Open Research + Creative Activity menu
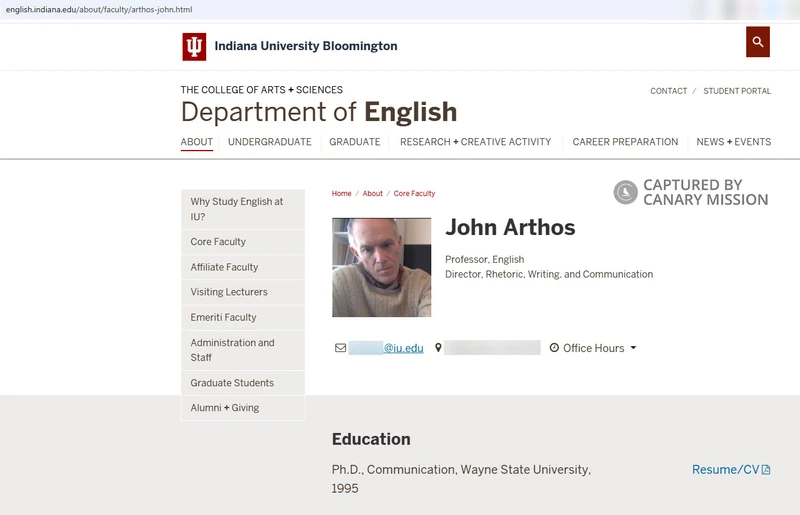 click(x=476, y=142)
